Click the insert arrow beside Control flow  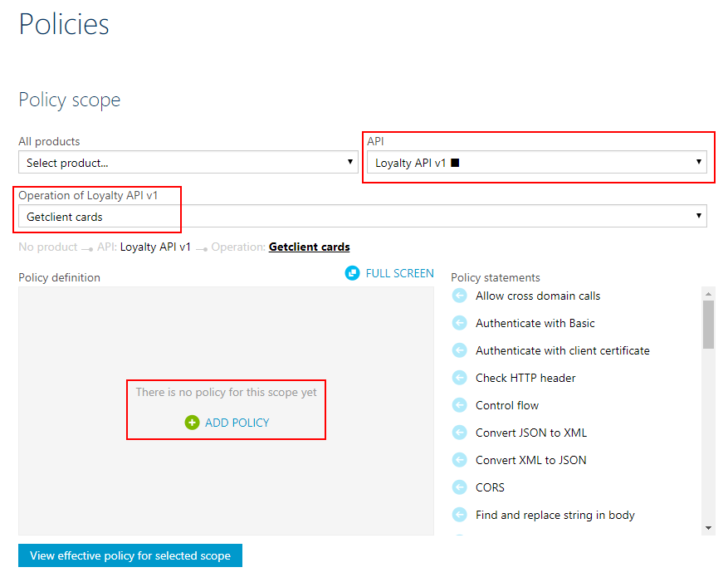[459, 405]
